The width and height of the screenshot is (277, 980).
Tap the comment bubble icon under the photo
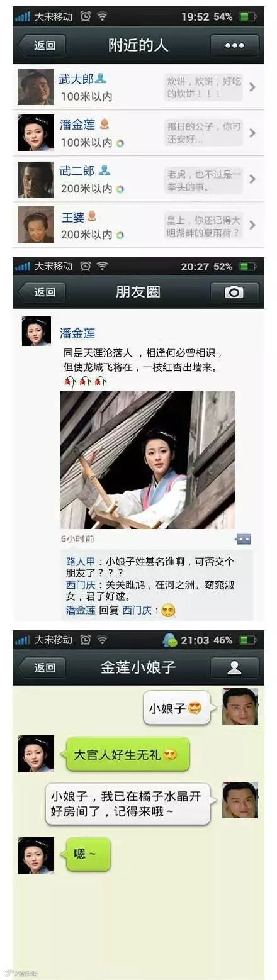pyautogui.click(x=243, y=539)
